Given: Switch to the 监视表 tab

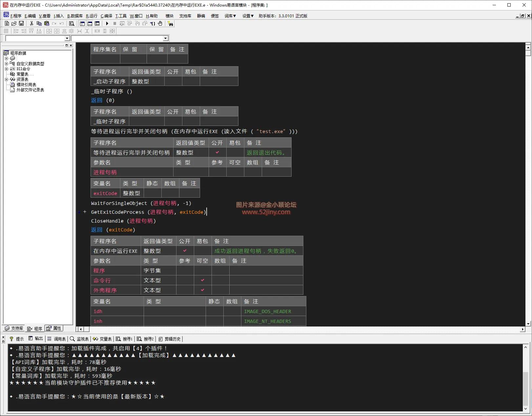Looking at the screenshot, I should [x=80, y=339].
